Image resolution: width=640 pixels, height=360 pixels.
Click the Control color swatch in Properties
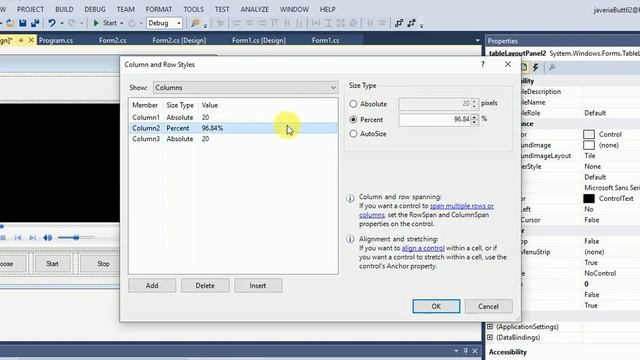click(x=589, y=134)
